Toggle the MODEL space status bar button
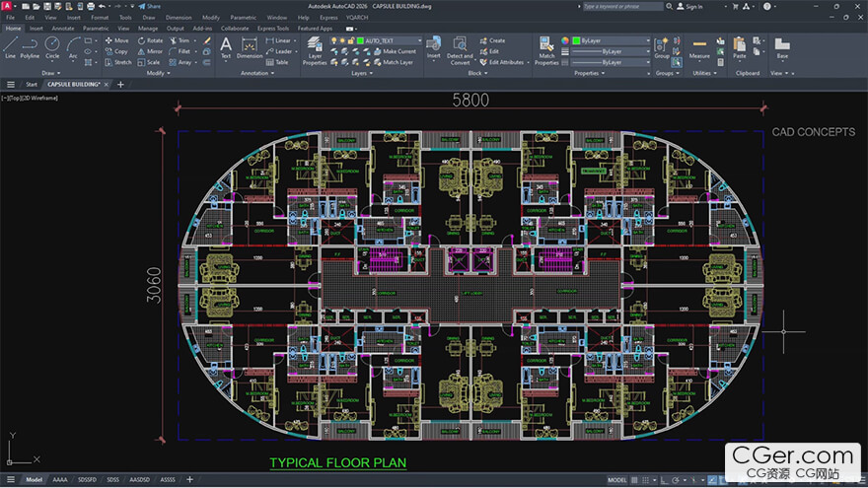The image size is (868, 488). point(617,480)
